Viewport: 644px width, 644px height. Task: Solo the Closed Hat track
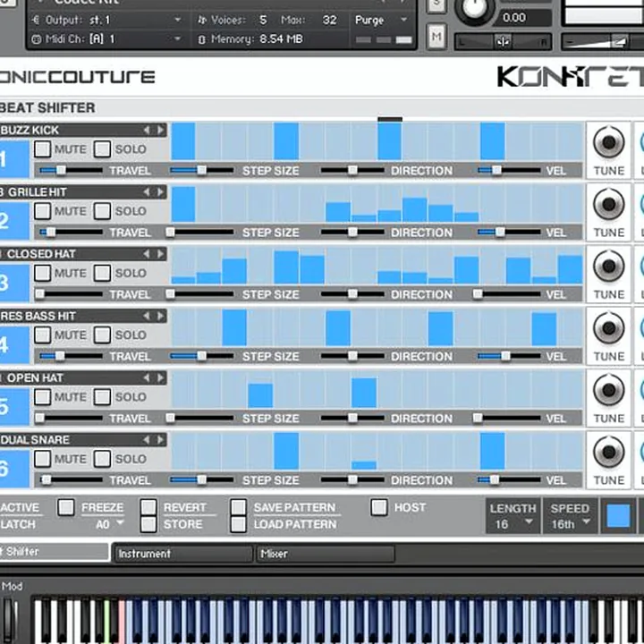[102, 273]
